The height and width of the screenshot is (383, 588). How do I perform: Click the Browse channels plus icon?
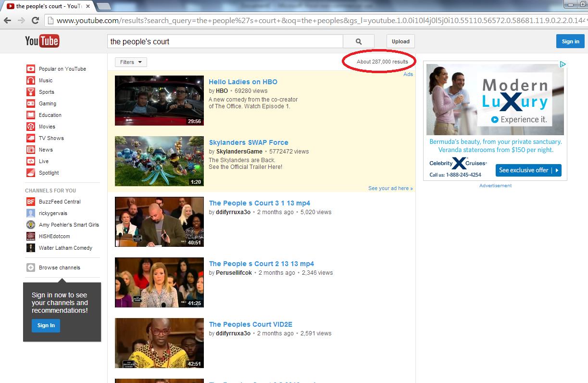(x=30, y=268)
